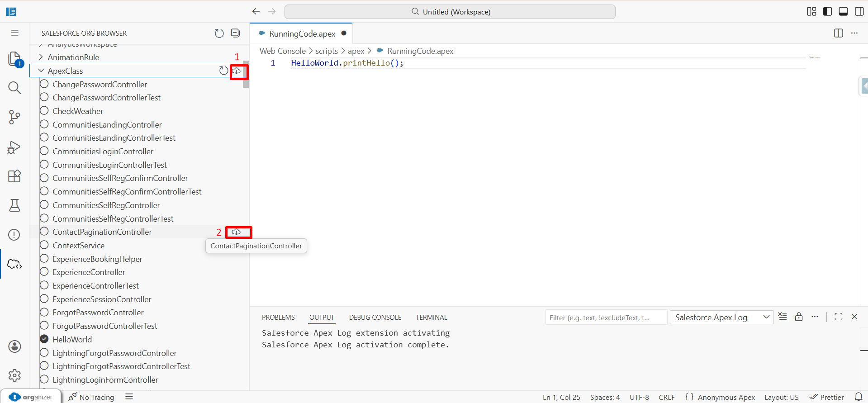
Task: Open the Salesforce Org Browser cloud icon
Action: pos(14,264)
